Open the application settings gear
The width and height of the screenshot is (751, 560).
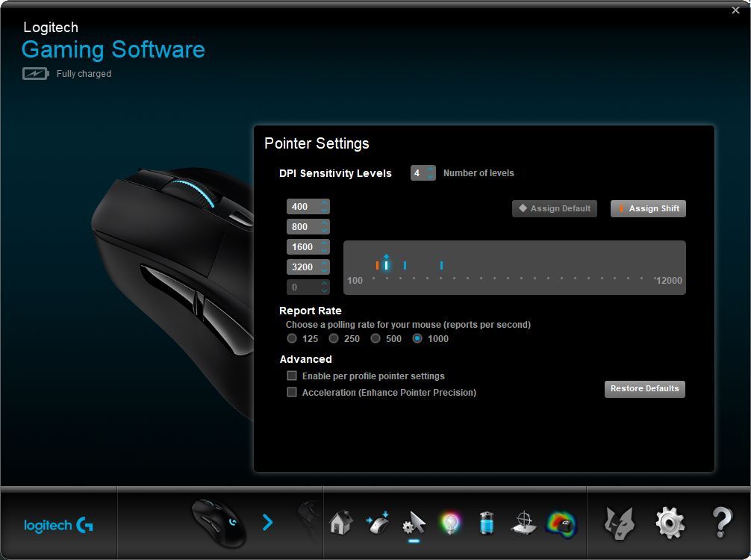coord(670,523)
